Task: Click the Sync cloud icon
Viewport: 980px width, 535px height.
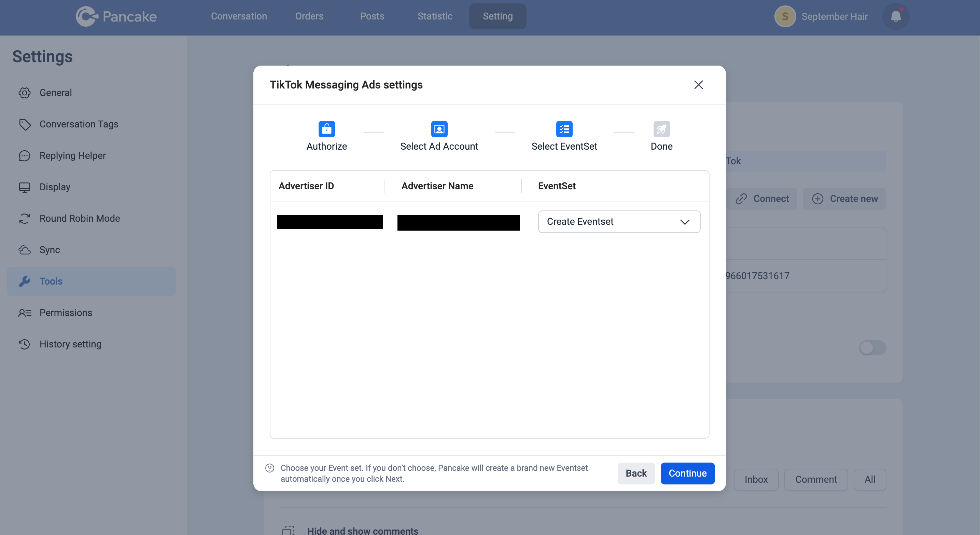Action: [x=25, y=250]
